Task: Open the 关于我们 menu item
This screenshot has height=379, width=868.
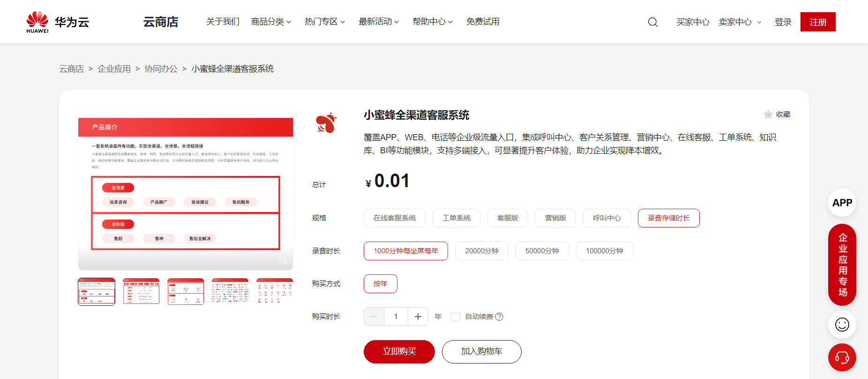Action: coord(223,22)
